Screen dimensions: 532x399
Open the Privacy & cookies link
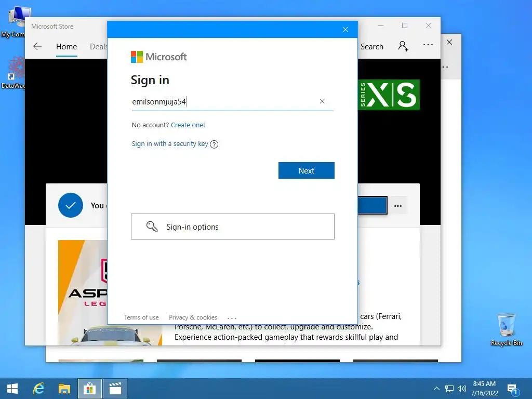(193, 317)
